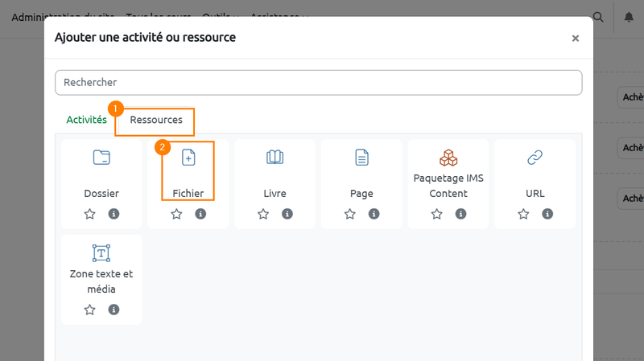Star the Livre resource as favourite
Viewport: 644px width, 361px height.
click(x=263, y=214)
